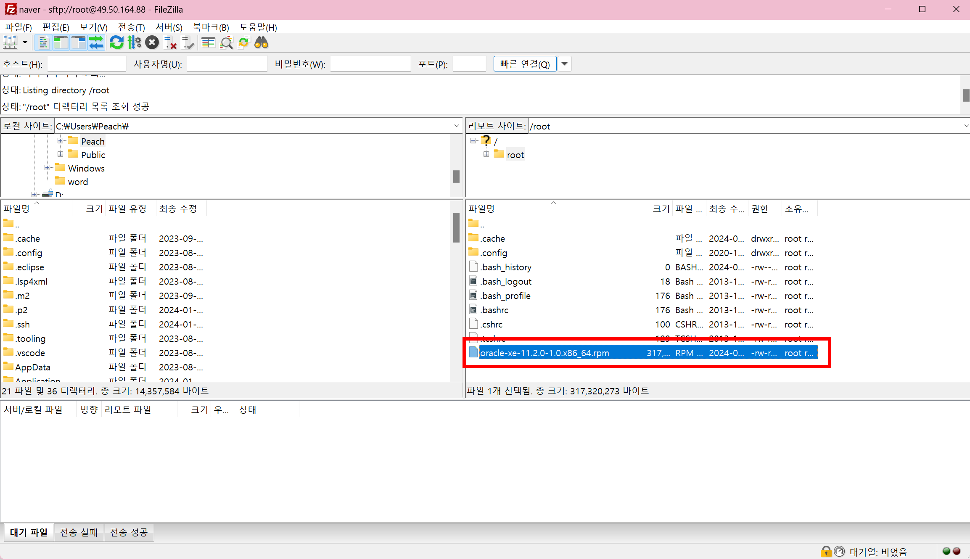Viewport: 970px width, 560px height.
Task: Click the binoculars file search icon
Action: point(262,43)
